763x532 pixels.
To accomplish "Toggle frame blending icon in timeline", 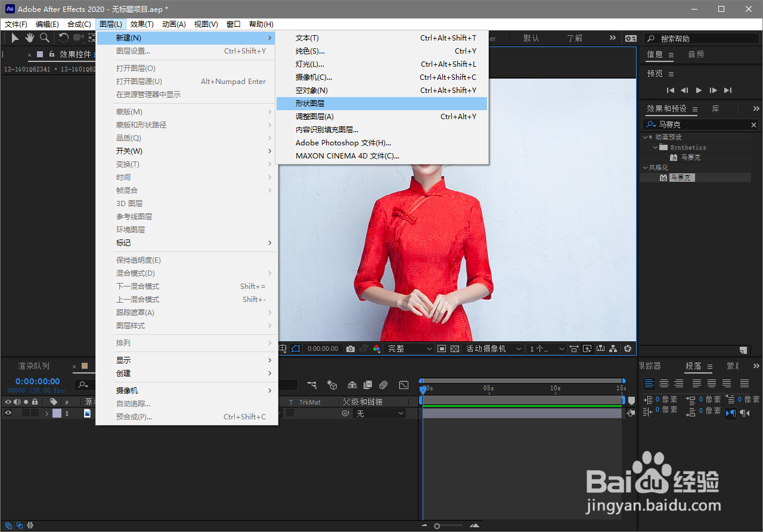I will click(x=368, y=385).
